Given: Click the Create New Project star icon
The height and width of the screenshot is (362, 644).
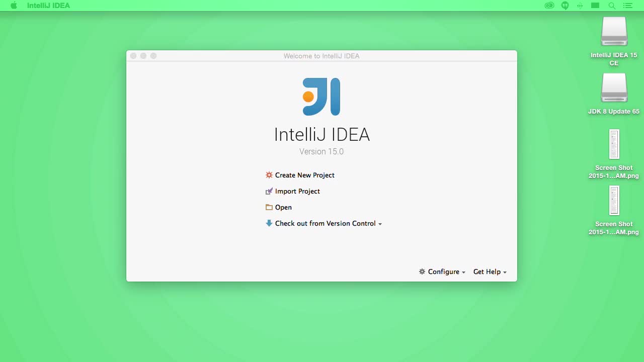Looking at the screenshot, I should point(269,175).
